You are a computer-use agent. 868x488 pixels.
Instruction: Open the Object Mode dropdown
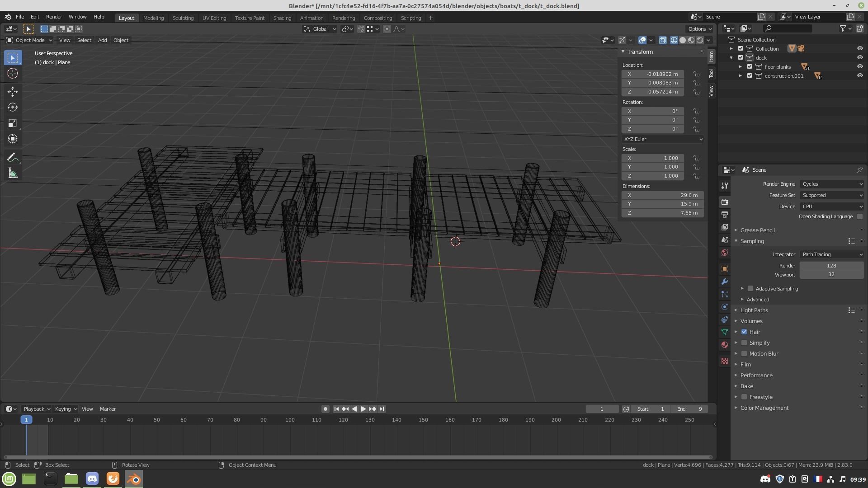click(x=29, y=40)
